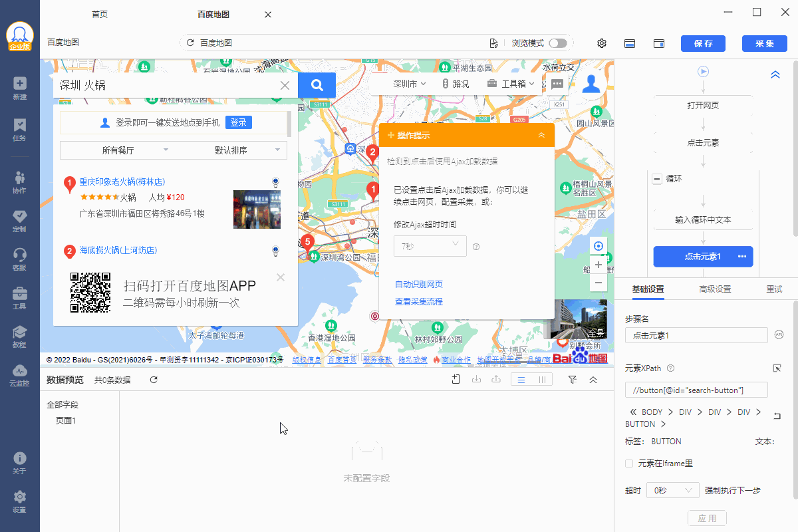The height and width of the screenshot is (532, 798).
Task: Open the 默认排序 sort dropdown
Action: click(x=230, y=150)
